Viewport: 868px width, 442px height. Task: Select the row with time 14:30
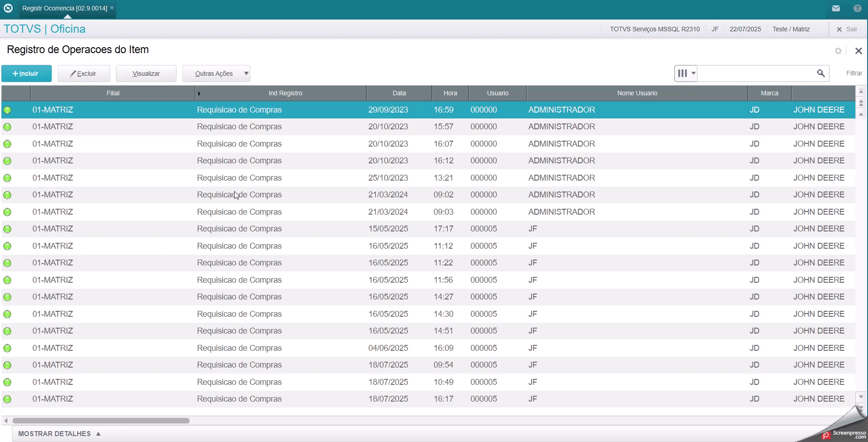click(x=428, y=314)
